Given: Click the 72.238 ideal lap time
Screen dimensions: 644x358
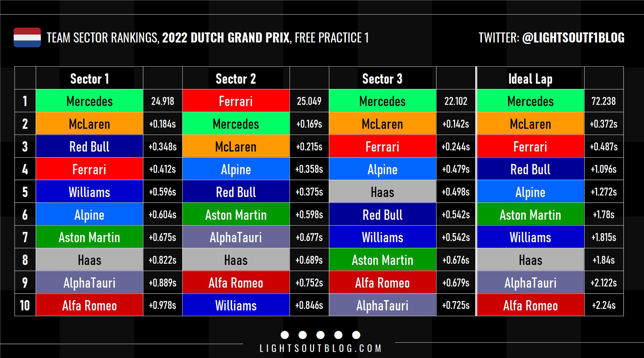Looking at the screenshot, I should click(x=603, y=101).
